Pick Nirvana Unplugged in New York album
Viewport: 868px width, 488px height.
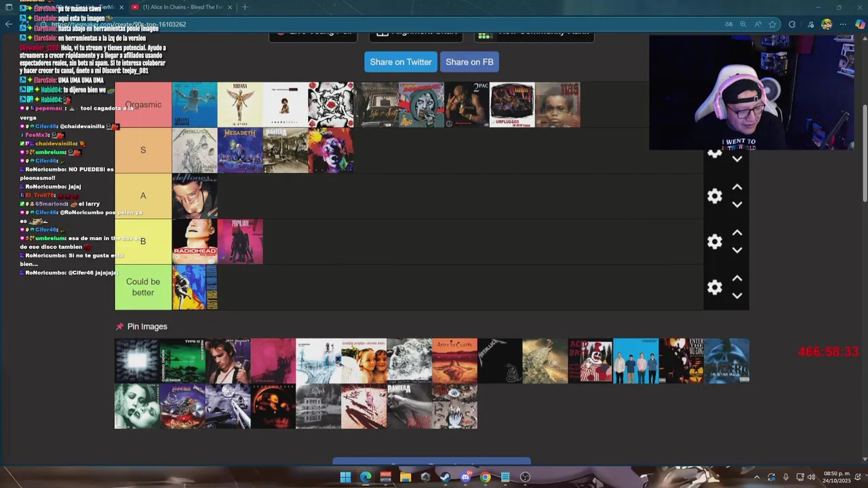512,105
